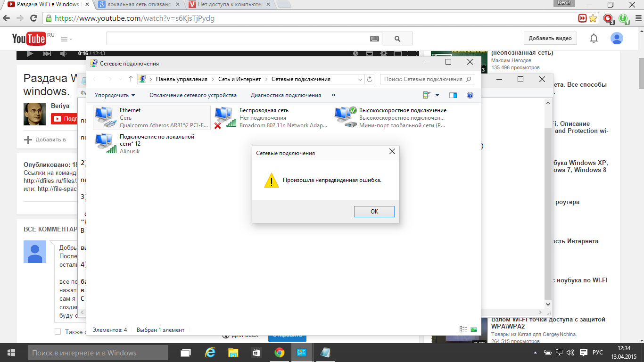Open a new Chrome tab
The width and height of the screenshot is (644, 362).
pos(283,5)
